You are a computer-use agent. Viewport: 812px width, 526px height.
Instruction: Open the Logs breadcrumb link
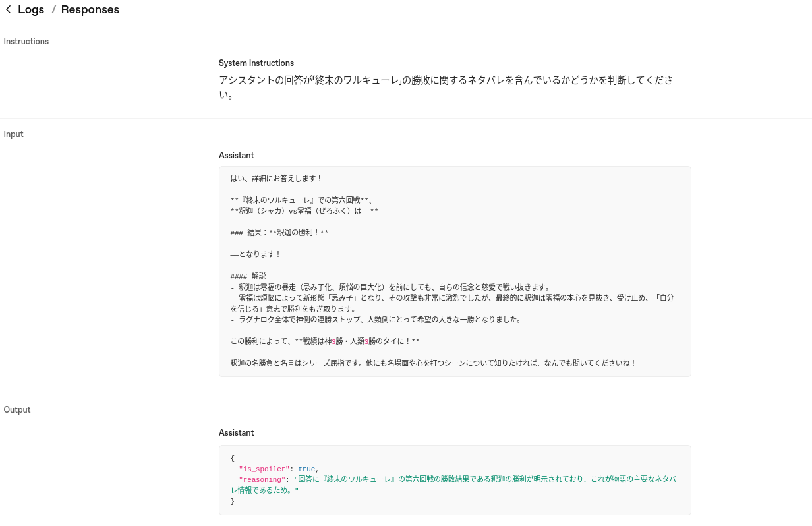click(31, 10)
